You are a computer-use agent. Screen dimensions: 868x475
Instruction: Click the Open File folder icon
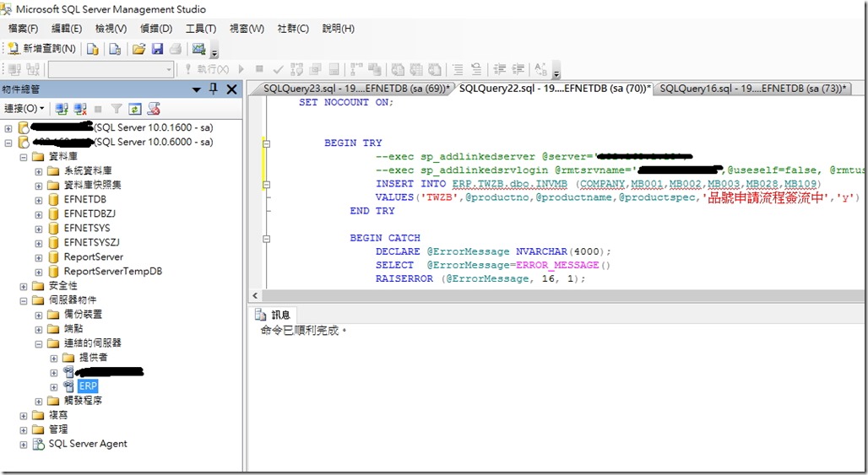click(x=138, y=49)
